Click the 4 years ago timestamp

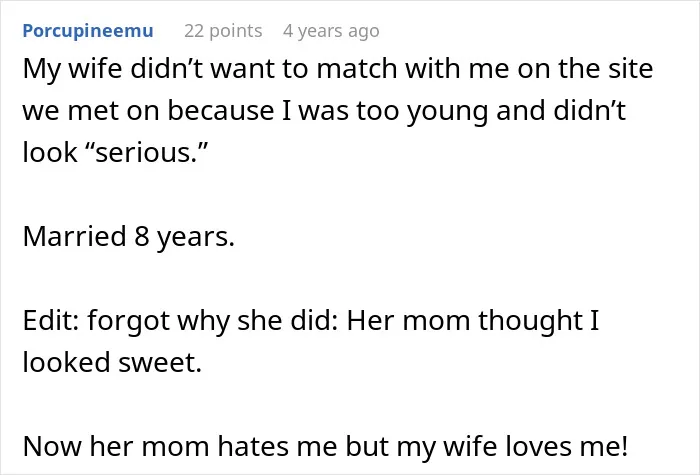(x=331, y=31)
